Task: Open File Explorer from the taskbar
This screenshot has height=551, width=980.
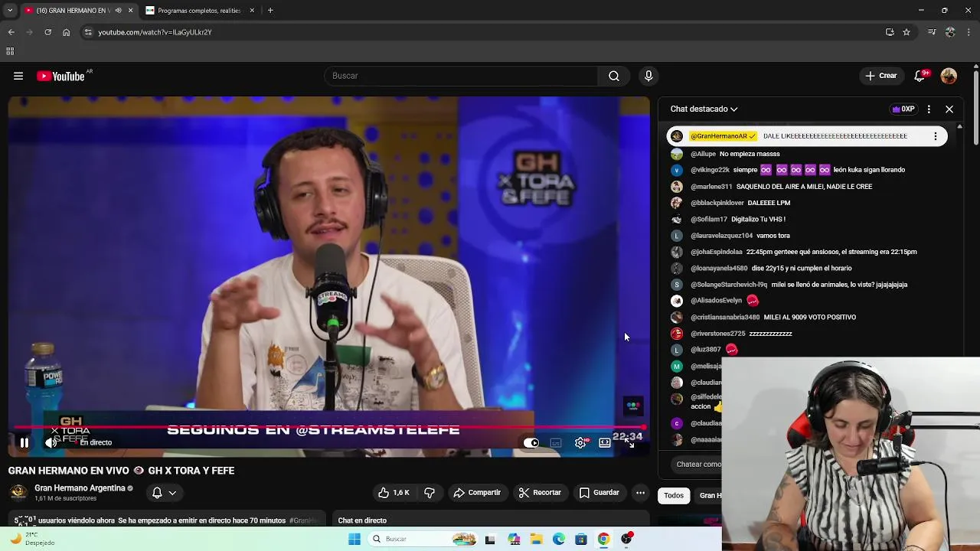Action: 536,539
